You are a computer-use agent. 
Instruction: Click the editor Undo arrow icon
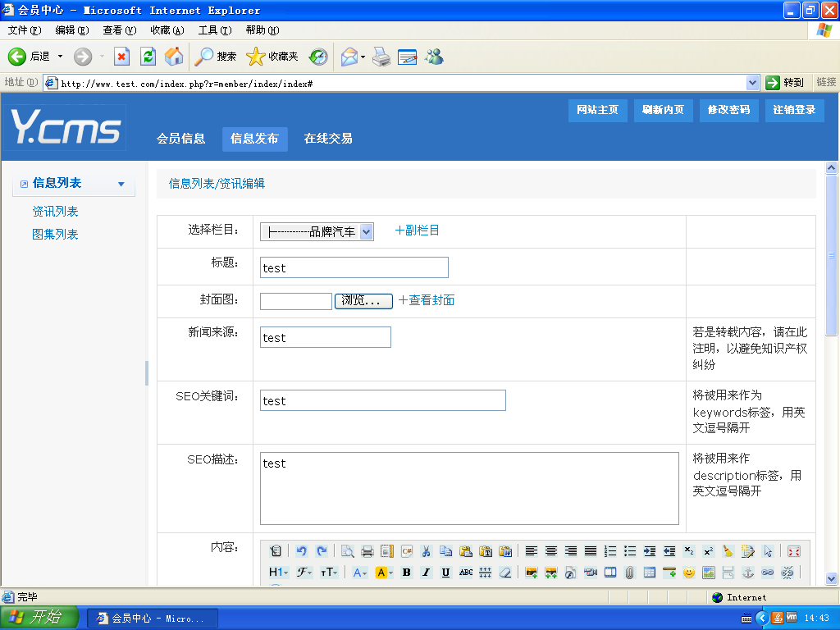tap(302, 550)
